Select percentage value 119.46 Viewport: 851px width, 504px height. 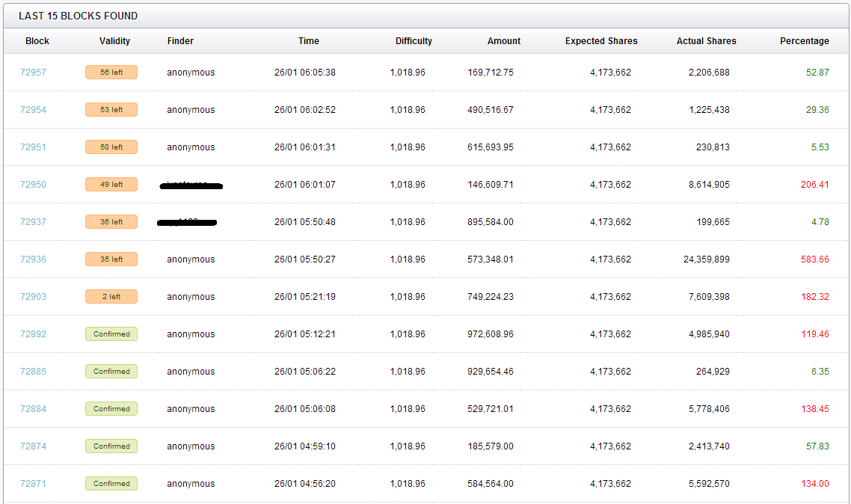(x=814, y=334)
